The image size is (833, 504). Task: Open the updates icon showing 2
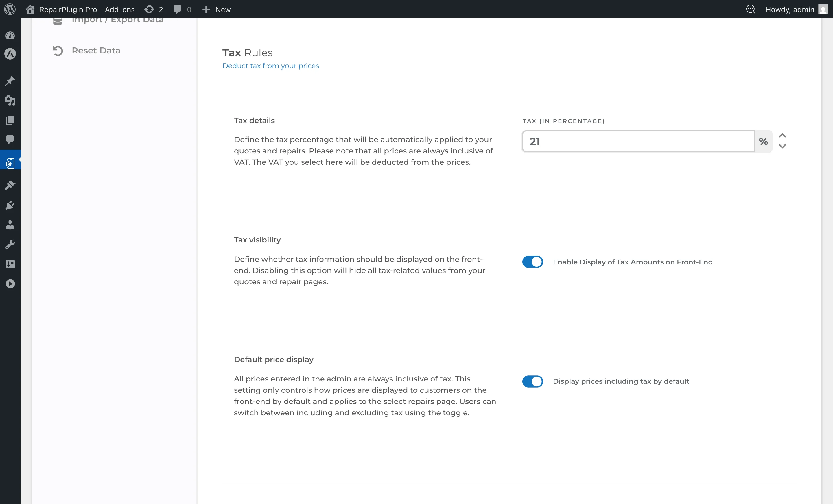149,9
